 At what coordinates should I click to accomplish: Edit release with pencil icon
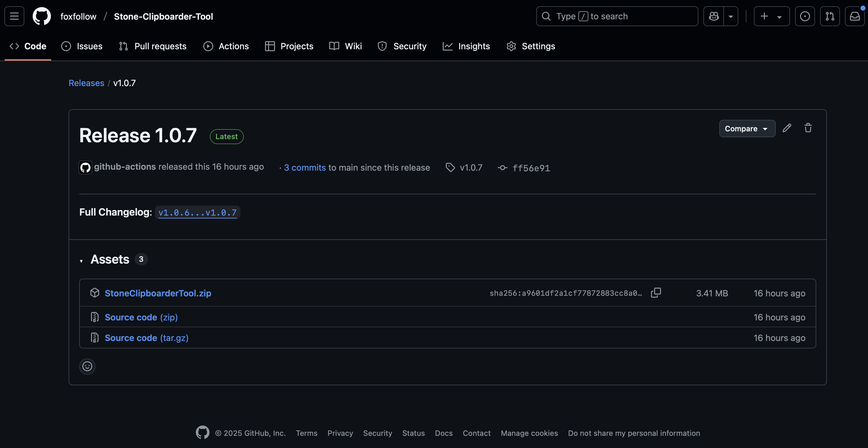[x=787, y=128]
